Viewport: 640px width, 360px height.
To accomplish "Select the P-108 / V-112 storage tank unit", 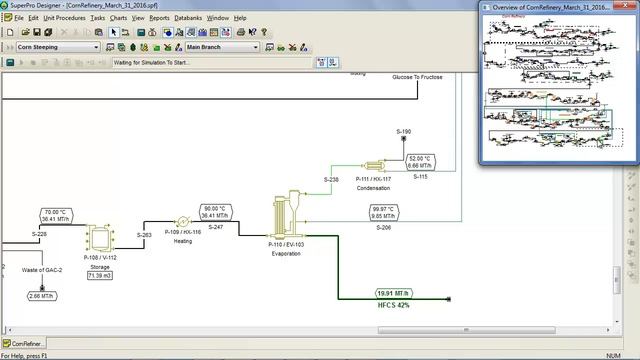I will point(100,238).
